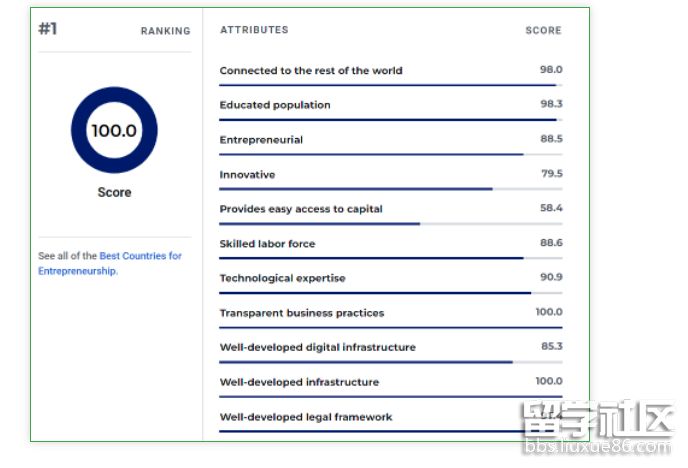Click the 'Score' caption below the donut
This screenshot has height=468, width=688.
pos(114,192)
